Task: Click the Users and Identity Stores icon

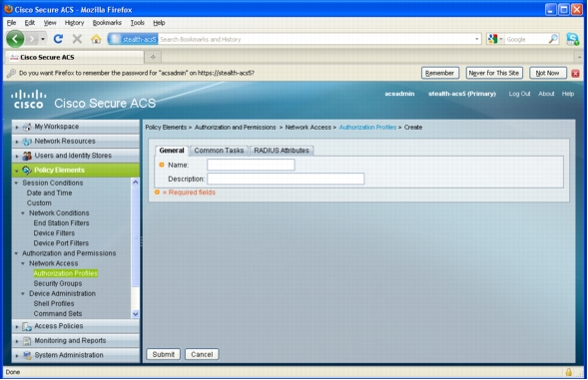Action: [27, 156]
